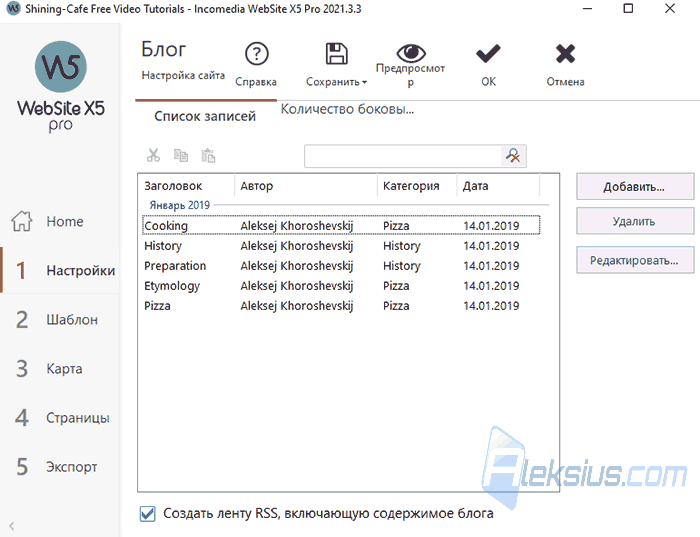Expand the Сохранить dropdown arrow
Image resolution: width=700 pixels, height=537 pixels.
[364, 83]
